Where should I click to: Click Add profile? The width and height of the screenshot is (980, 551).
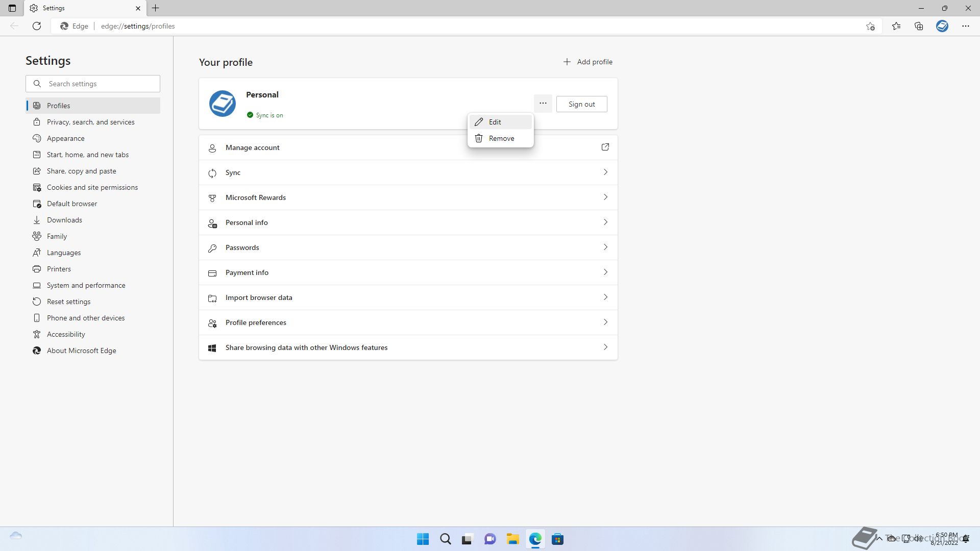click(x=587, y=62)
